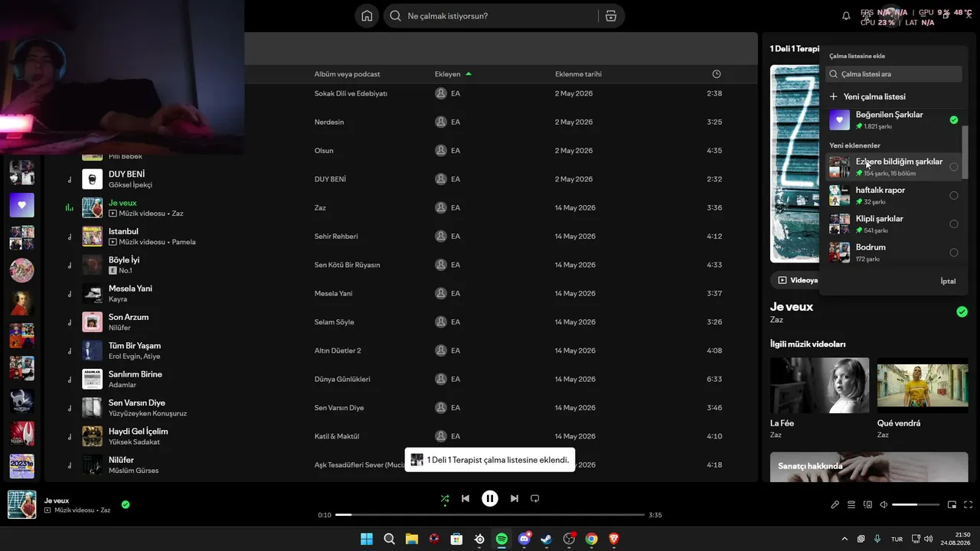Screen dimensions: 980x551
Task: Sort by the clock duration column icon
Action: [717, 74]
